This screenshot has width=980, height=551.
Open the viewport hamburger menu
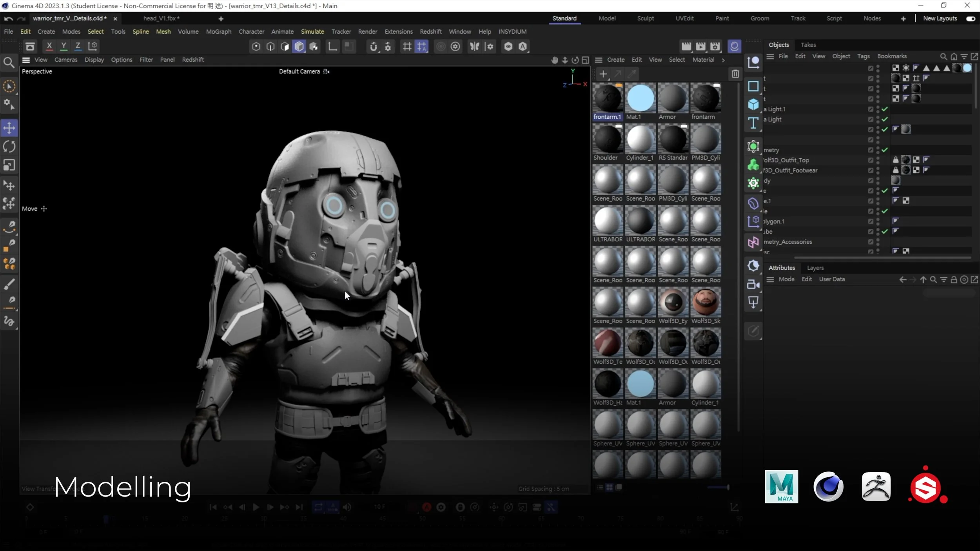(26, 60)
